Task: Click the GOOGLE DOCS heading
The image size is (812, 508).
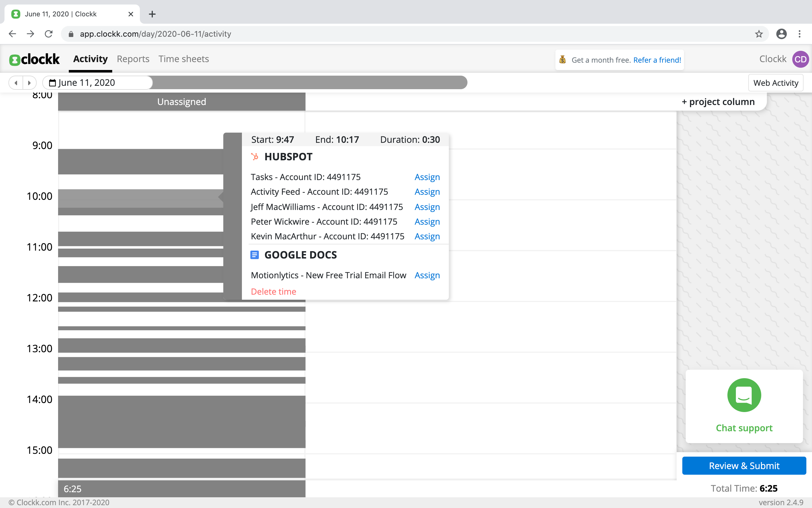Action: point(301,255)
